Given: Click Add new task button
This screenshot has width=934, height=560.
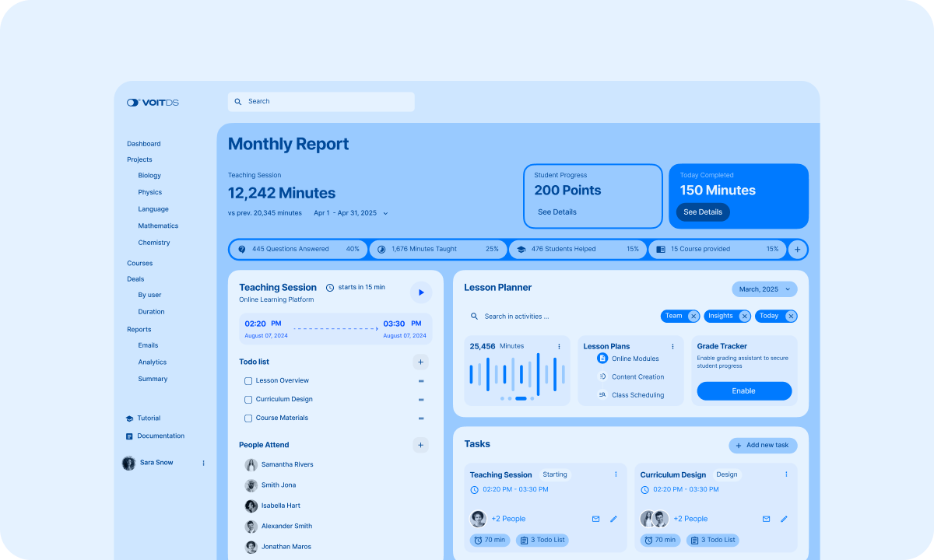Looking at the screenshot, I should tap(763, 445).
